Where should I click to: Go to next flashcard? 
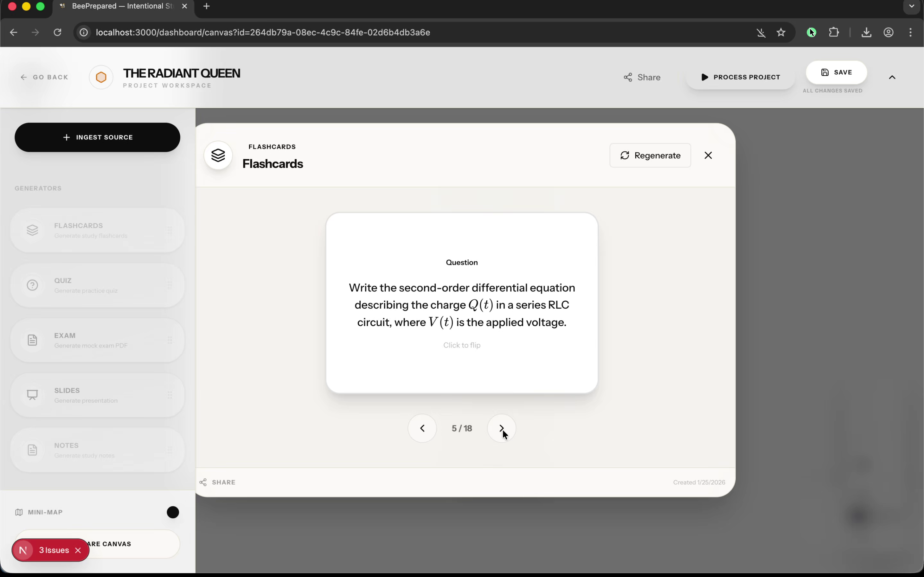tap(501, 428)
